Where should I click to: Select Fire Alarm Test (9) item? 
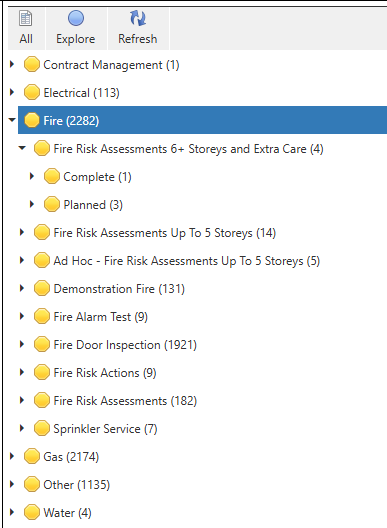coord(101,317)
